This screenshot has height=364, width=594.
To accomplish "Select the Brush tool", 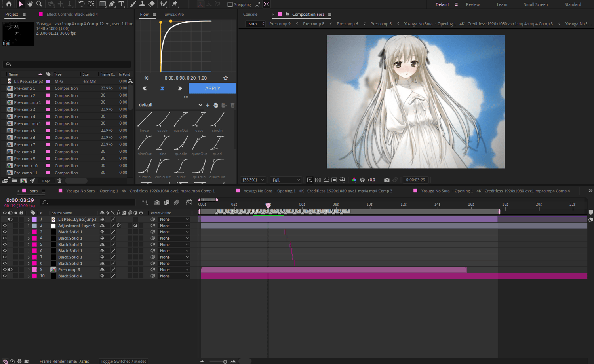I will pos(133,4).
